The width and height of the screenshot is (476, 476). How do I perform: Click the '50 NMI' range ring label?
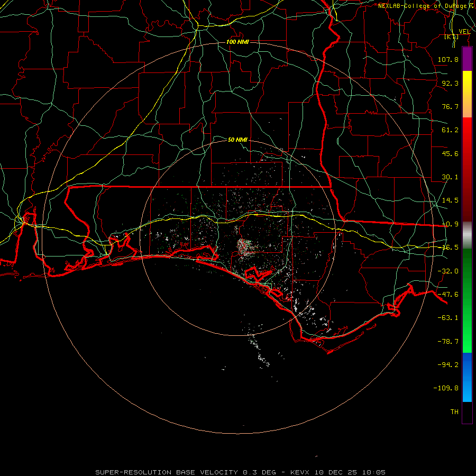tap(237, 140)
